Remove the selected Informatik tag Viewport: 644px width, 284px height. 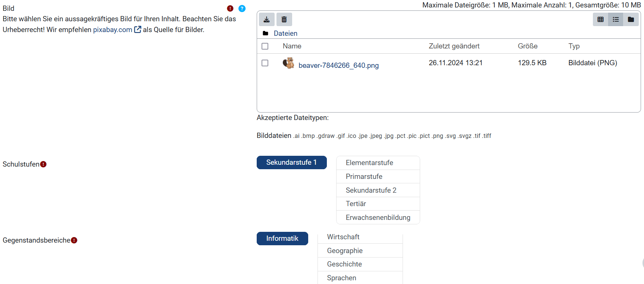(282, 239)
